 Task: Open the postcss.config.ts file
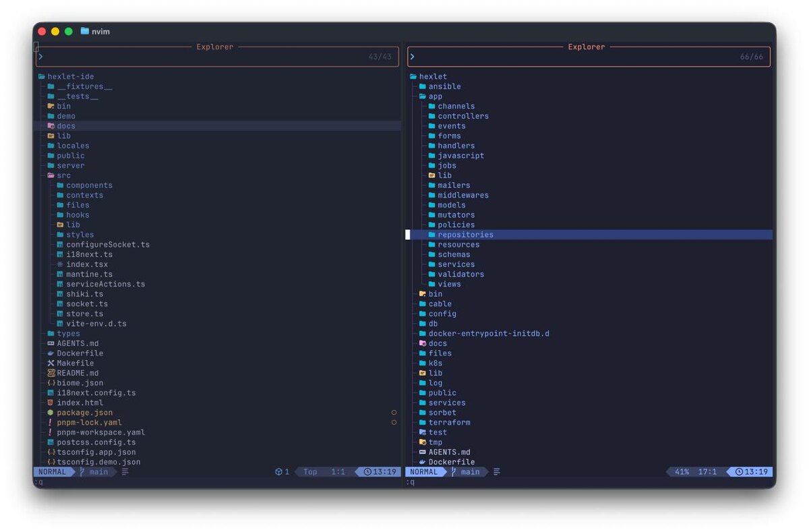pyautogui.click(x=96, y=442)
